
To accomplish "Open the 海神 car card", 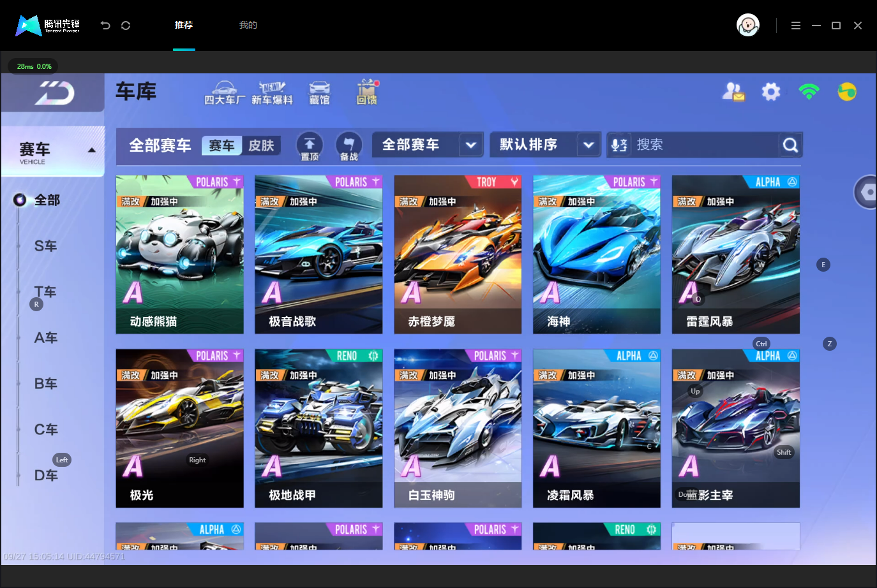I will pyautogui.click(x=597, y=254).
